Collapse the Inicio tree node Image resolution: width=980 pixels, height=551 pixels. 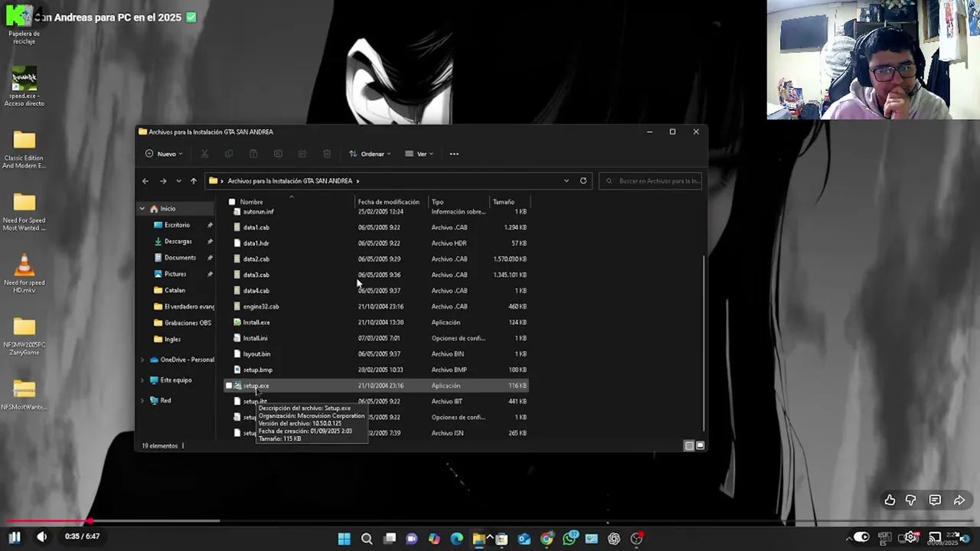pyautogui.click(x=142, y=208)
